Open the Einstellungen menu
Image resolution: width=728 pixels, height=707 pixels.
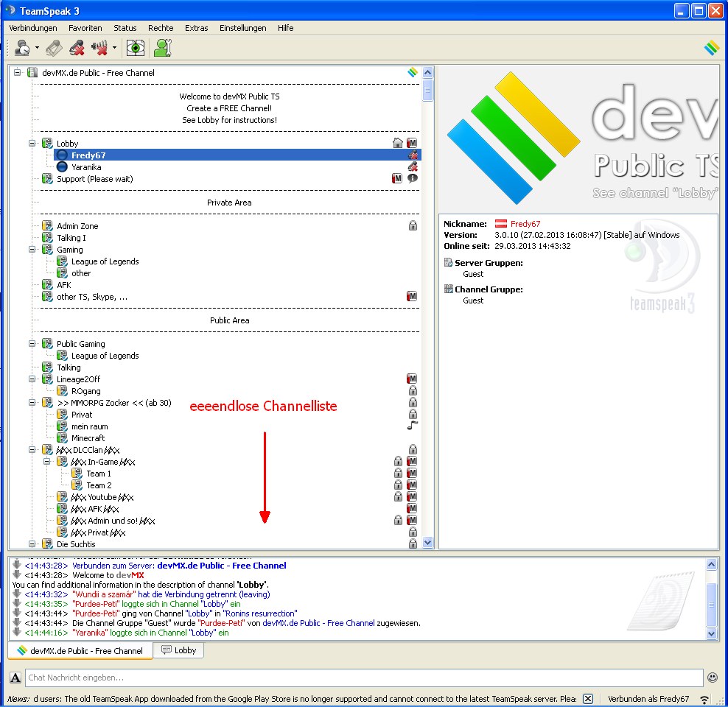(x=243, y=28)
